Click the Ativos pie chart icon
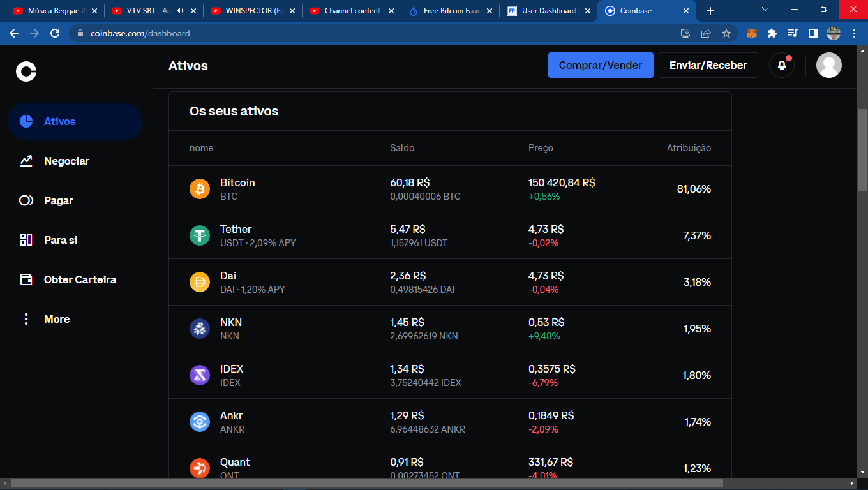Image resolution: width=868 pixels, height=490 pixels. 26,121
